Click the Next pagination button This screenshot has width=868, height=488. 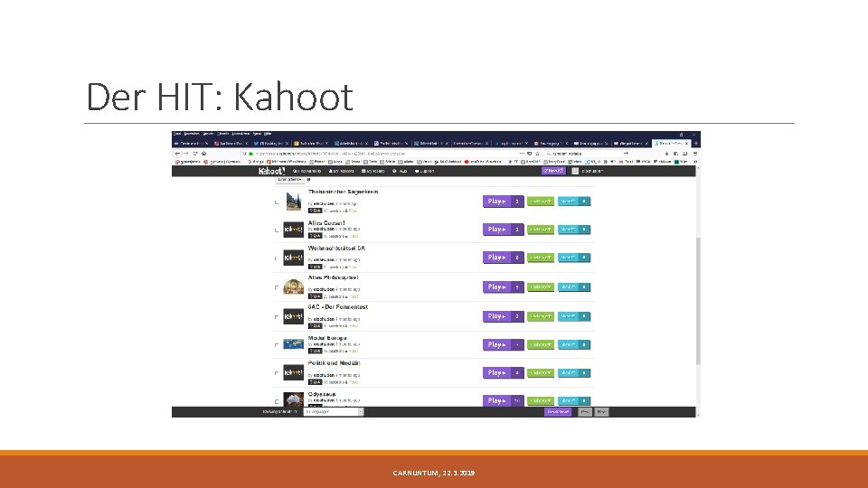(602, 412)
